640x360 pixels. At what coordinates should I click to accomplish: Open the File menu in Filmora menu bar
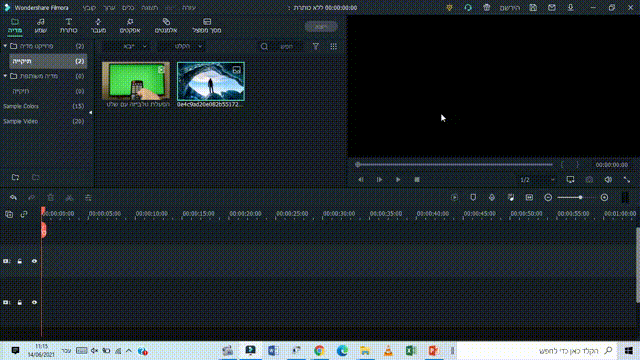click(89, 7)
